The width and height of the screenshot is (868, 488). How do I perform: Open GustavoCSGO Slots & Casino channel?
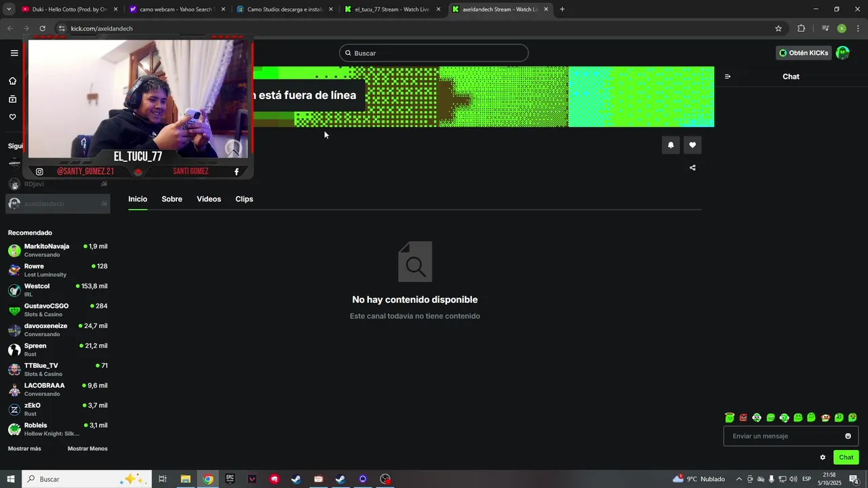pos(58,310)
